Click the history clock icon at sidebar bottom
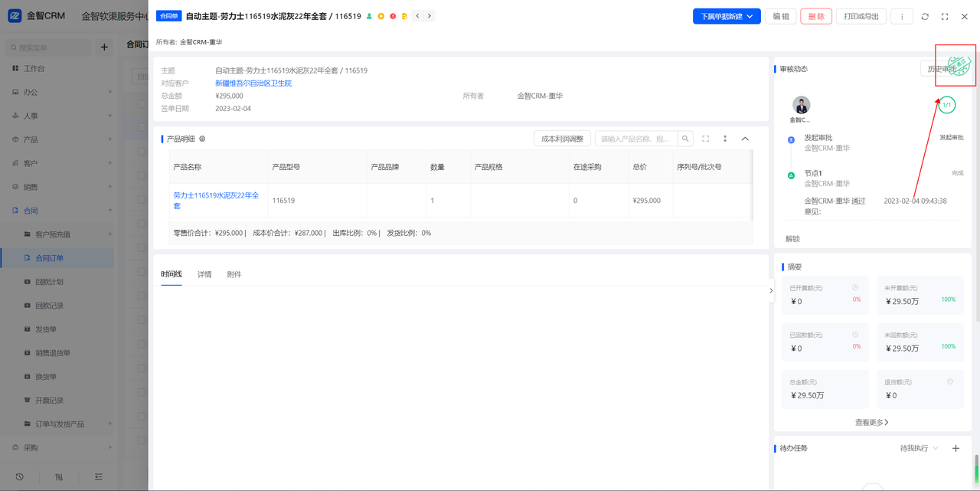The image size is (980, 491). pos(19,476)
